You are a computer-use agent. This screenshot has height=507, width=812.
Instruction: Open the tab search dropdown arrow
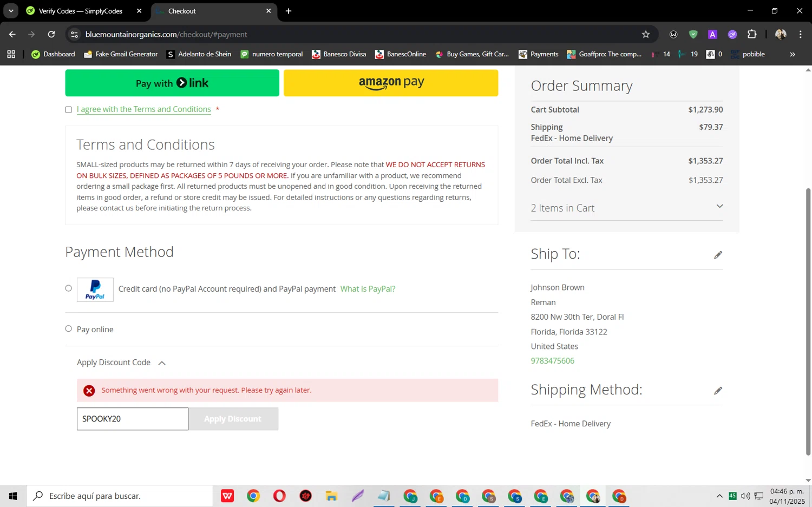[11, 11]
